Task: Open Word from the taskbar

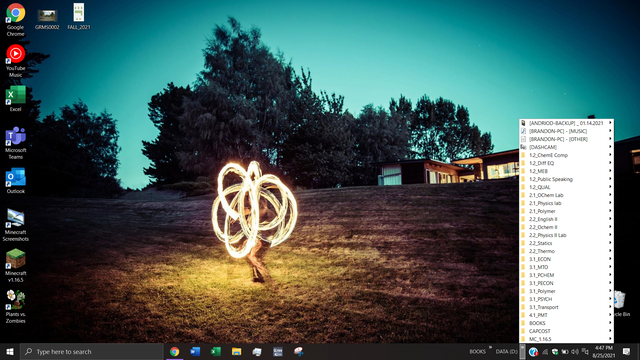Action: (195, 351)
